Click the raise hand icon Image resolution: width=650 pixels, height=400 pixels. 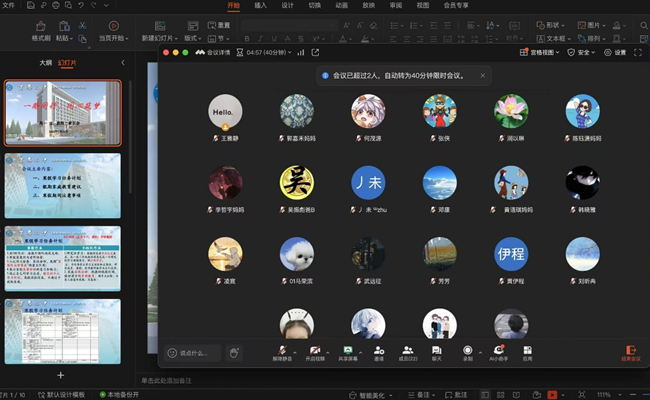[x=233, y=352]
